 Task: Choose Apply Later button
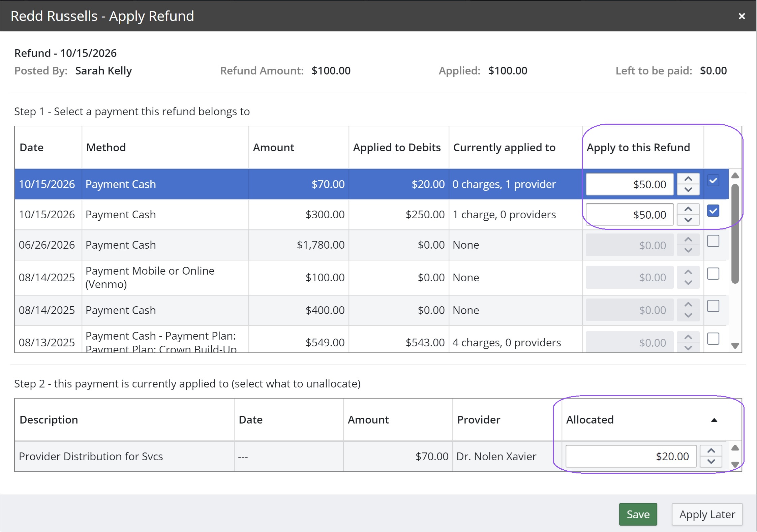707,514
